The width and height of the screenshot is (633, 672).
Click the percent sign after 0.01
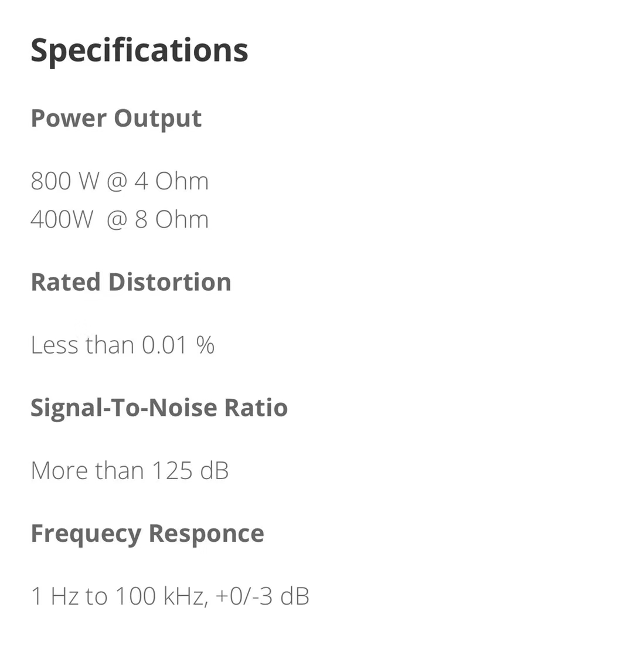206,345
